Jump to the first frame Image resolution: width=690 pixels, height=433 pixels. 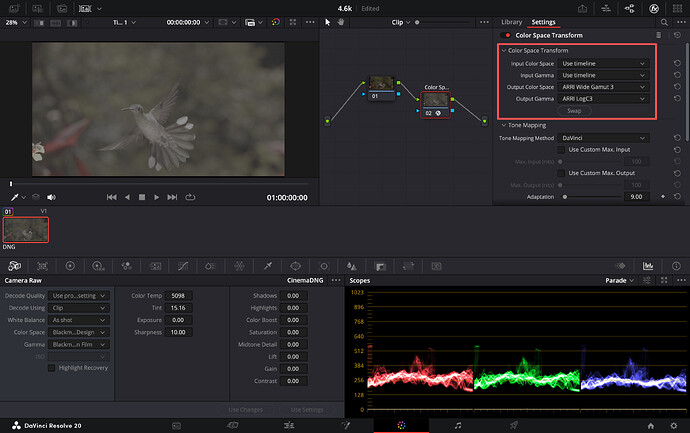point(111,197)
